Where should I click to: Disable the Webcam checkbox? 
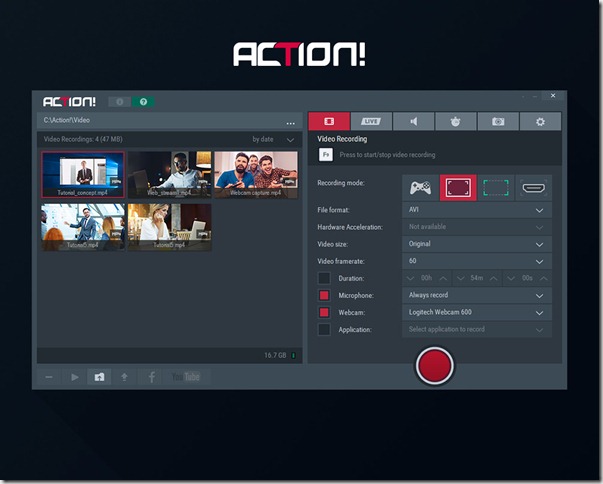324,312
